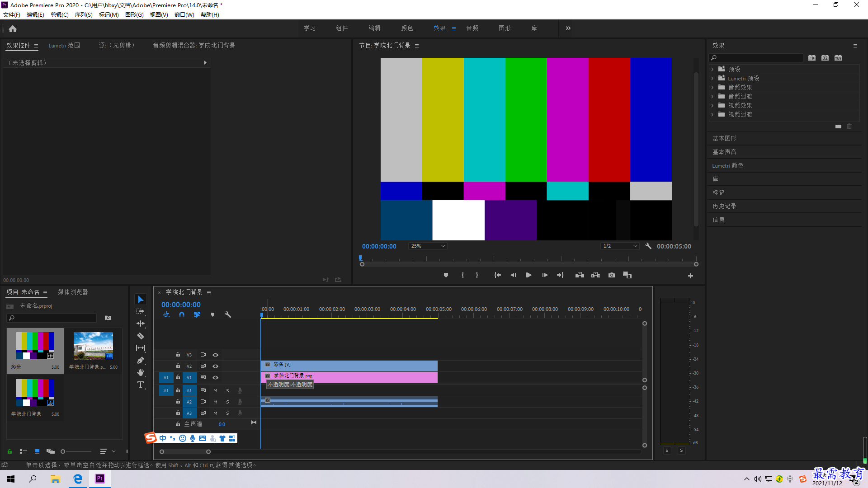Image resolution: width=868 pixels, height=488 pixels.
Task: Open the Lumetri 范围 tab
Action: point(64,45)
